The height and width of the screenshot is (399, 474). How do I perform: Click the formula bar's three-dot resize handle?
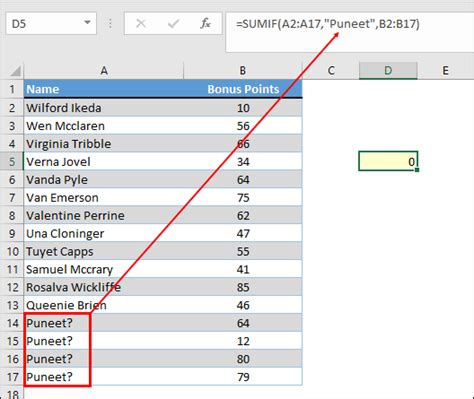[110, 24]
